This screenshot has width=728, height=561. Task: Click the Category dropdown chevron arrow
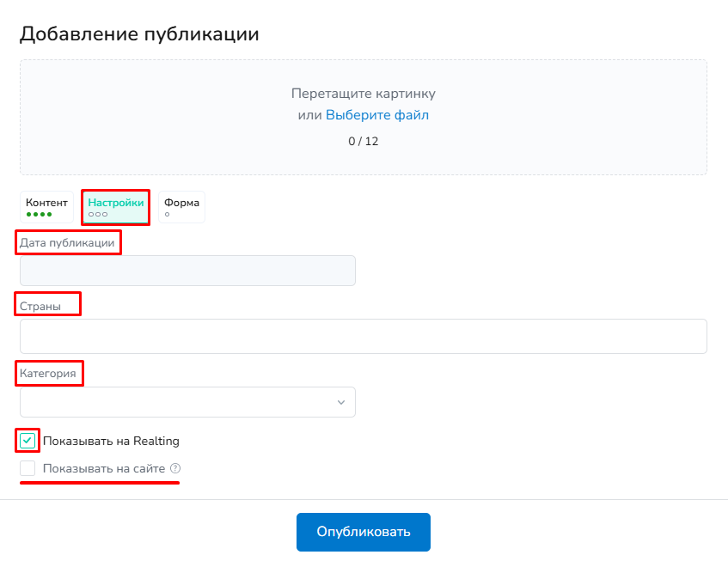pos(341,402)
